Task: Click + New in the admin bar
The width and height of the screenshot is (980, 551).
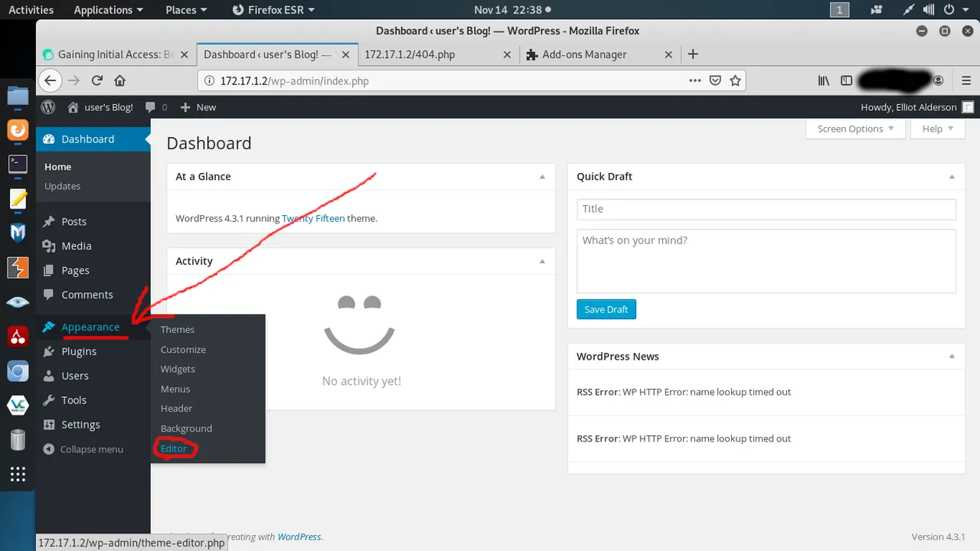Action: pyautogui.click(x=198, y=107)
